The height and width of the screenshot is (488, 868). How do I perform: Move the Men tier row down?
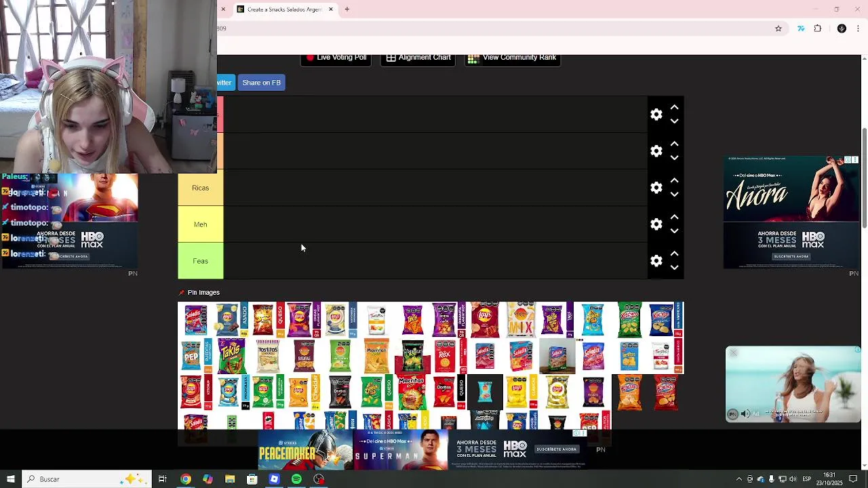(x=674, y=231)
